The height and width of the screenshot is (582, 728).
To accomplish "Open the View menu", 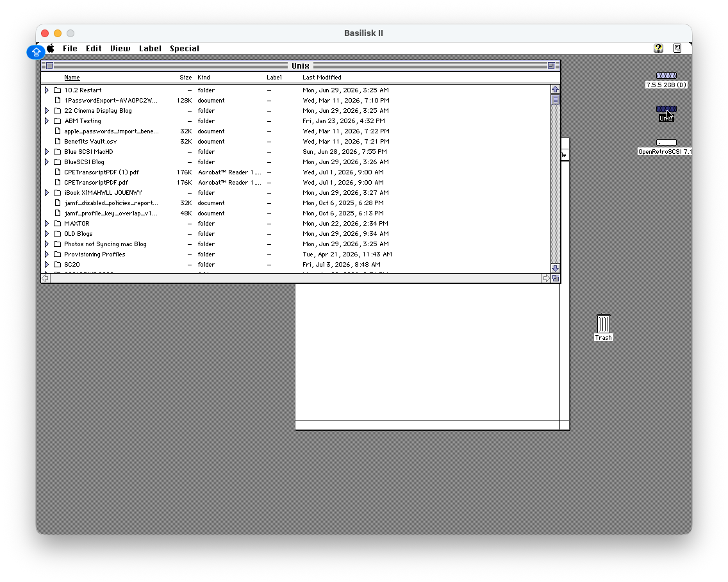I will [120, 48].
